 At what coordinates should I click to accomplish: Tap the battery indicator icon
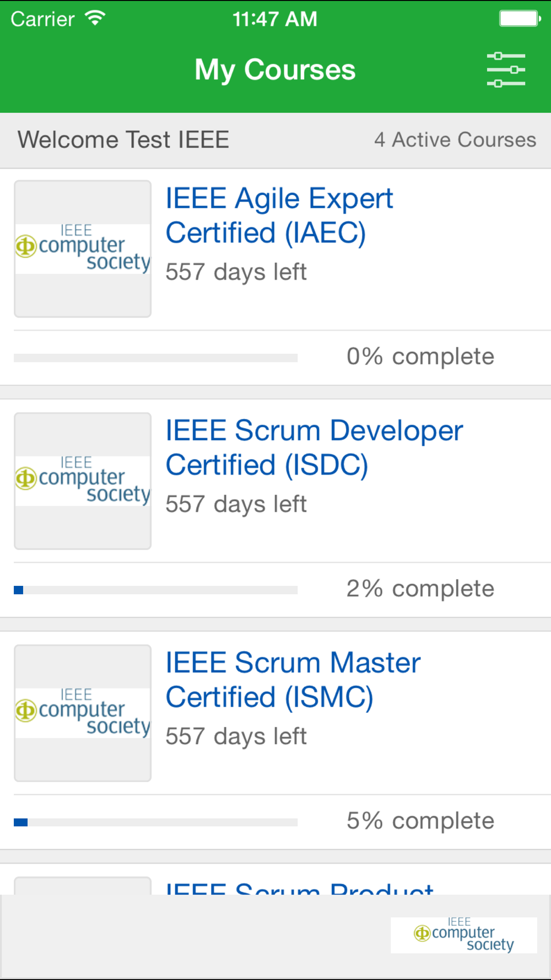tap(520, 19)
